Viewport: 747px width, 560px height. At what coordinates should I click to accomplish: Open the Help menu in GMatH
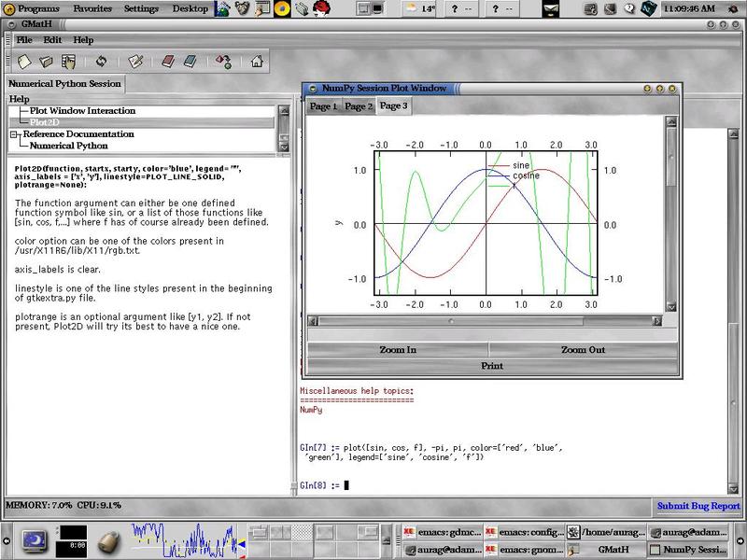click(83, 40)
